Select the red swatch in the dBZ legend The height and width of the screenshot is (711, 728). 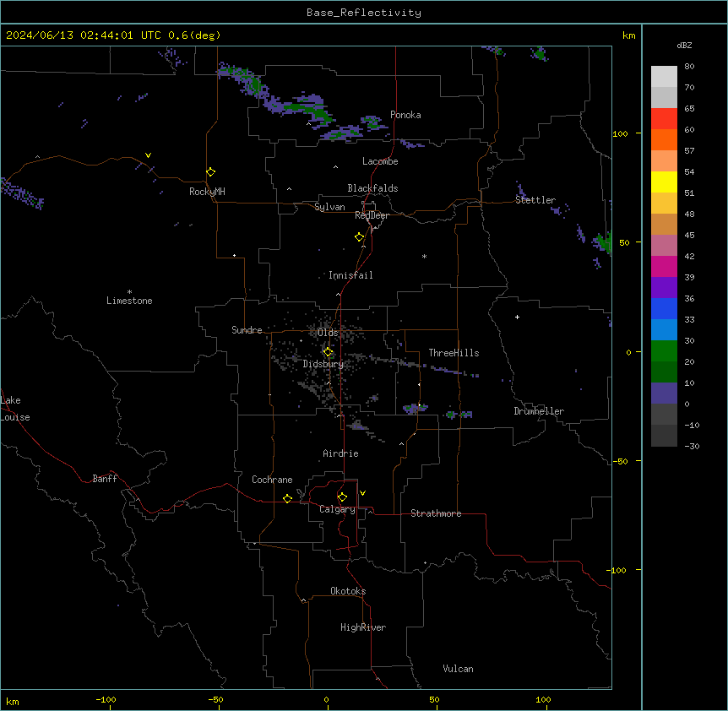pyautogui.click(x=664, y=119)
